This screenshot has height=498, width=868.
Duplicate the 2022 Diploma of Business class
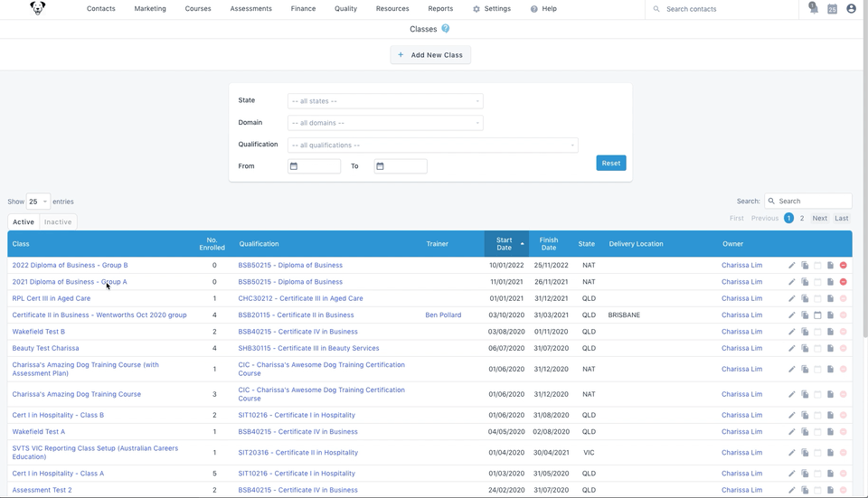pos(805,265)
